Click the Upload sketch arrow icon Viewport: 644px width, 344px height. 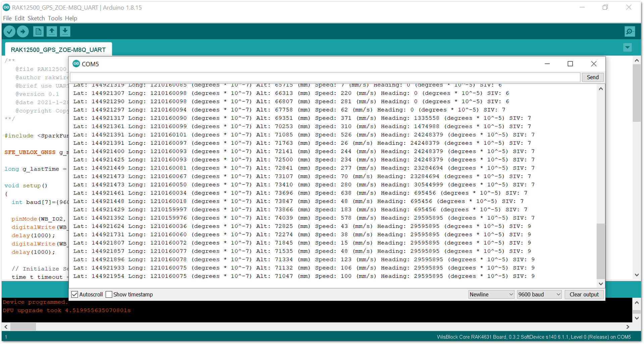point(23,32)
